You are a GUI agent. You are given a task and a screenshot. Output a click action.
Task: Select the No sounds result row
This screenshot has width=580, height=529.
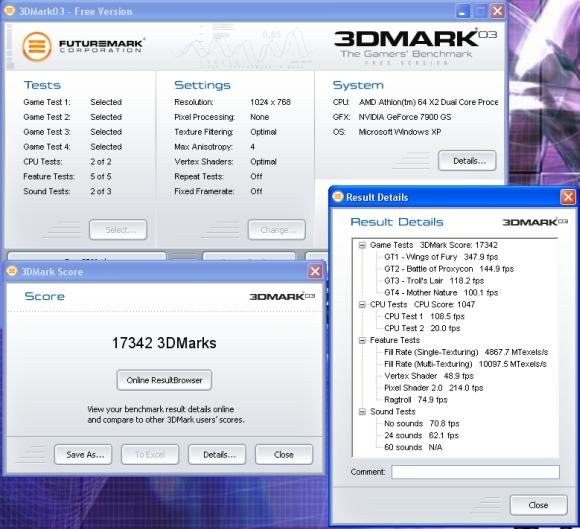tap(422, 424)
